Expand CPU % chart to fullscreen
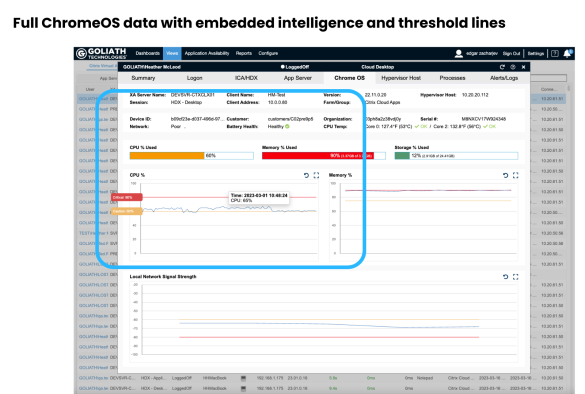This screenshot has height=394, width=585. coord(316,175)
